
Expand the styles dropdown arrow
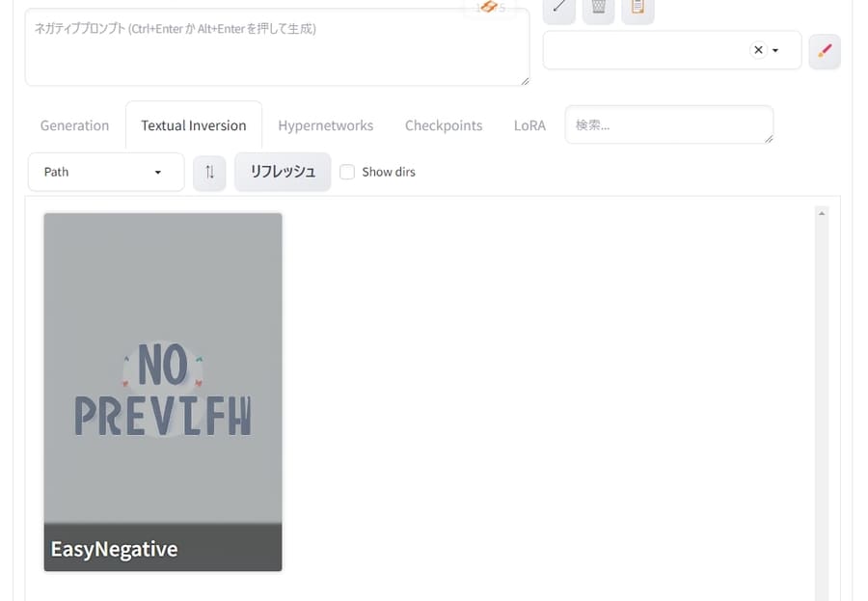pos(775,50)
